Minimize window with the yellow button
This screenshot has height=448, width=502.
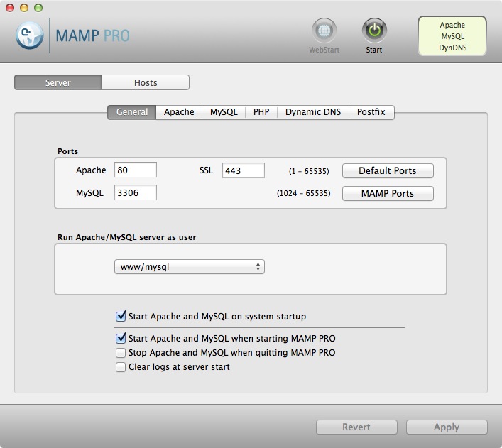click(x=24, y=8)
